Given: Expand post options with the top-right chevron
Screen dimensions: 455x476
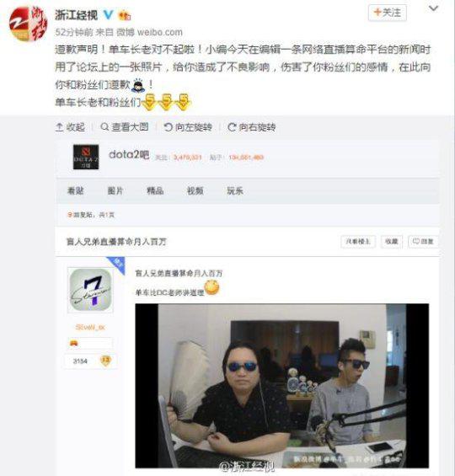Looking at the screenshot, I should tap(433, 8).
